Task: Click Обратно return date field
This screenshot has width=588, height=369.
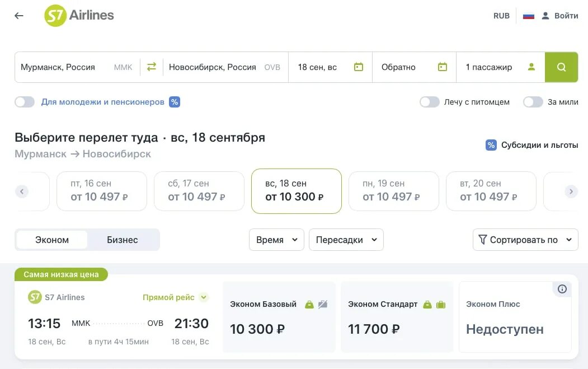Action: pos(415,67)
